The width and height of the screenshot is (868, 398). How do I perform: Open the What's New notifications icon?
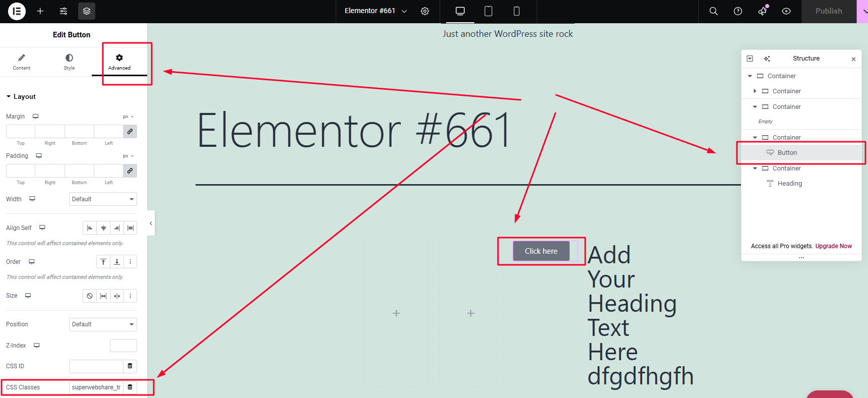(x=763, y=11)
